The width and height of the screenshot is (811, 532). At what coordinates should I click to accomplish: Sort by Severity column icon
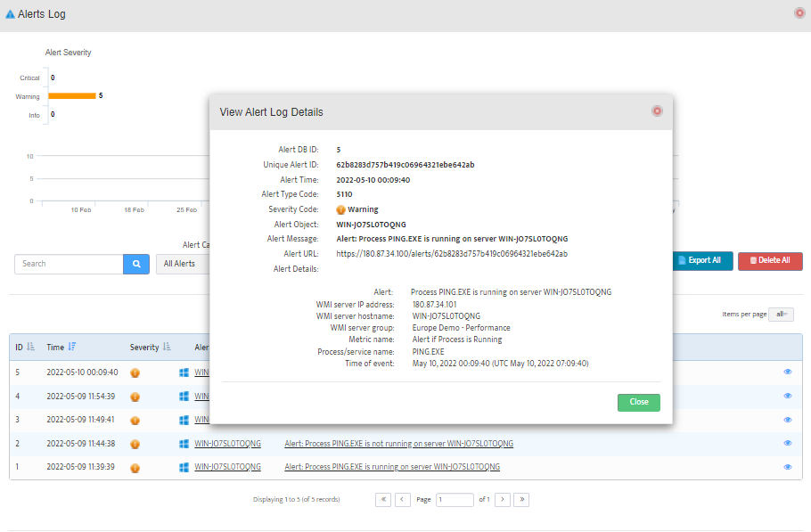(x=167, y=347)
